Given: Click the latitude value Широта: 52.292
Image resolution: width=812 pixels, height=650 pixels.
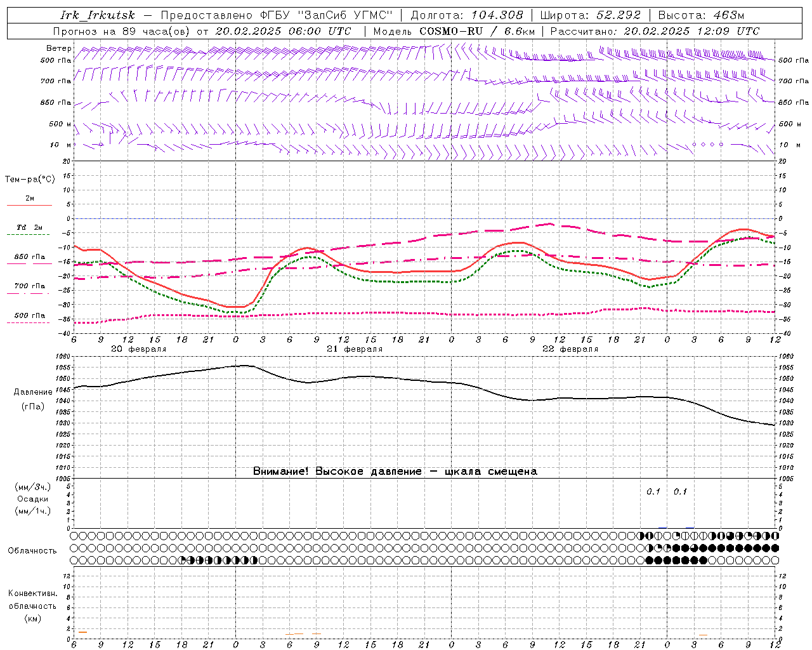Looking at the screenshot, I should pos(591,15).
